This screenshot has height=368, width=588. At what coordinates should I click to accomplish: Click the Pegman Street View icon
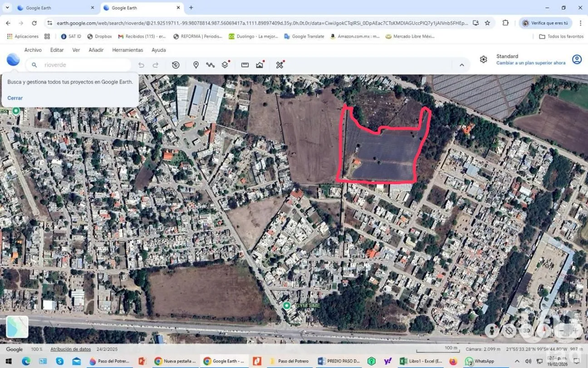tap(492, 330)
